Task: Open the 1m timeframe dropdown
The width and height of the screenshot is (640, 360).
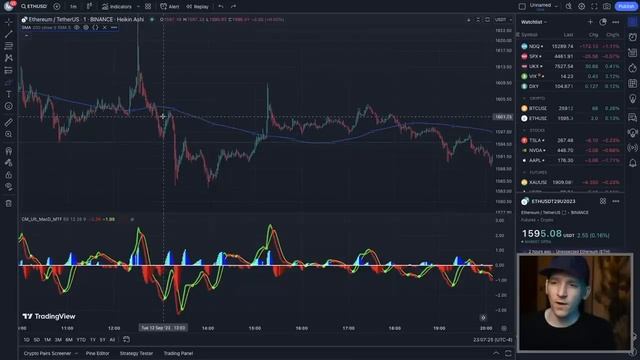Action: pyautogui.click(x=73, y=7)
